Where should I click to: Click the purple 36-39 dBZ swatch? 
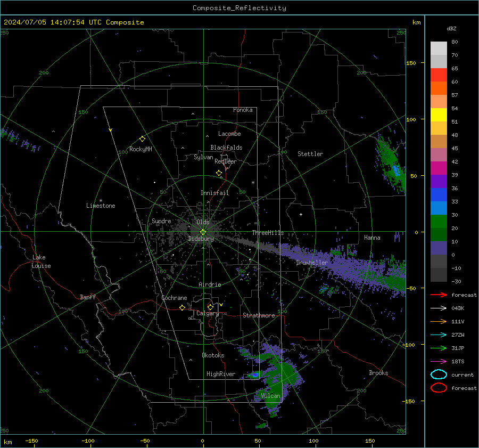tap(439, 182)
